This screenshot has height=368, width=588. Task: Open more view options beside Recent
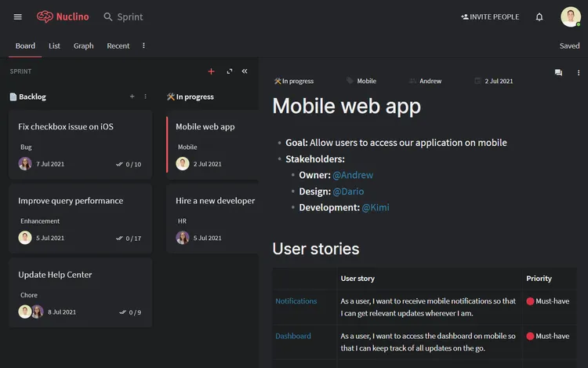pos(143,46)
